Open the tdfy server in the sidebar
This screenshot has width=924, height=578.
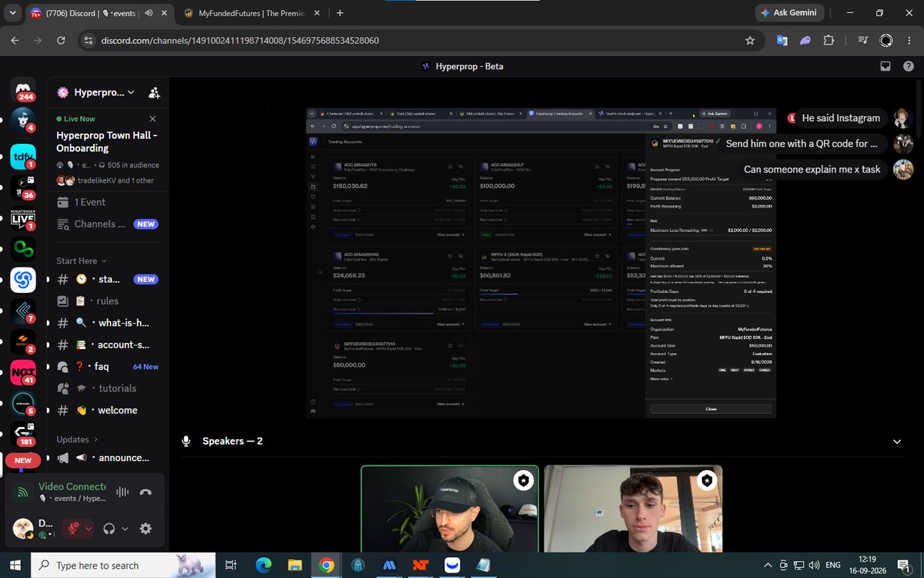(23, 158)
